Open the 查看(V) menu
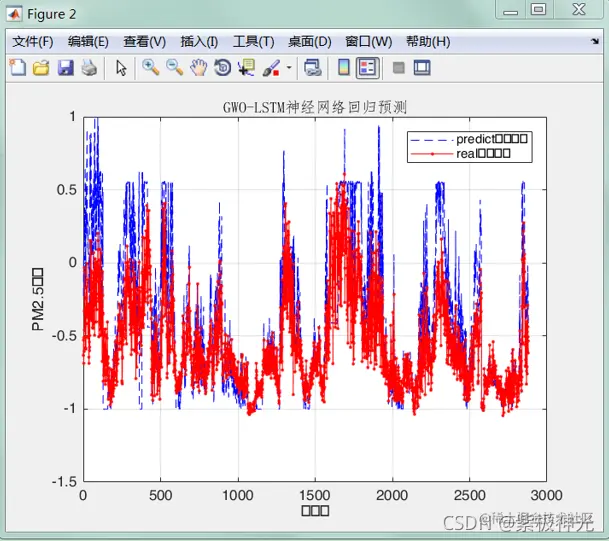 (144, 42)
